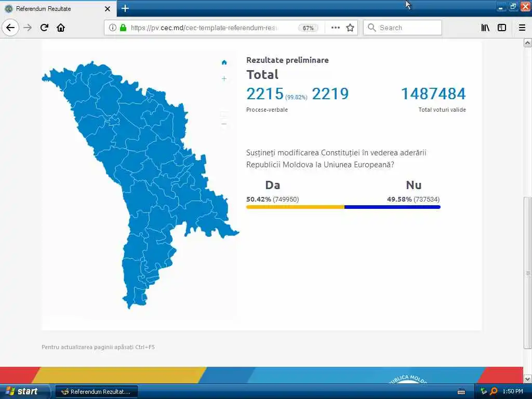Bookmark this page with the star icon
Viewport: 532px width, 399px height.
(x=350, y=28)
